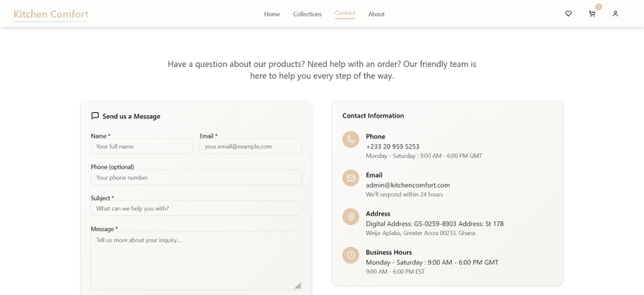Focus the Email input field
This screenshot has height=295, width=644.
[250, 146]
